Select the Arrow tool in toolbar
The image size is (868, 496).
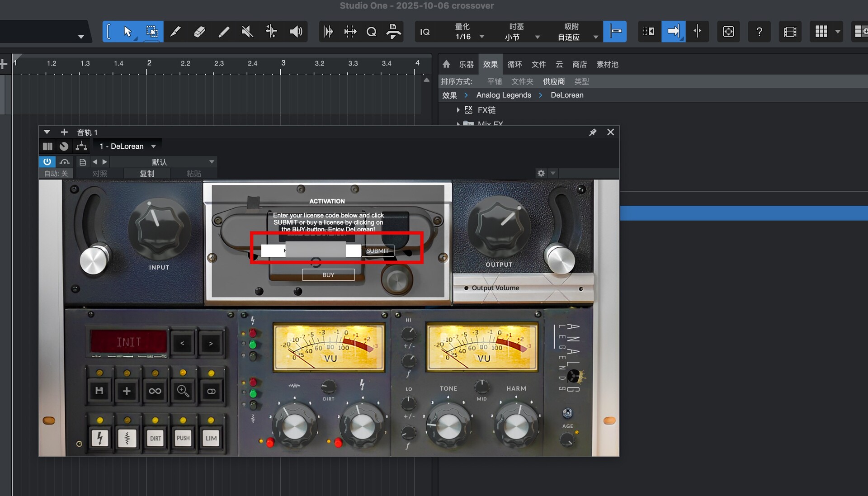pyautogui.click(x=127, y=32)
